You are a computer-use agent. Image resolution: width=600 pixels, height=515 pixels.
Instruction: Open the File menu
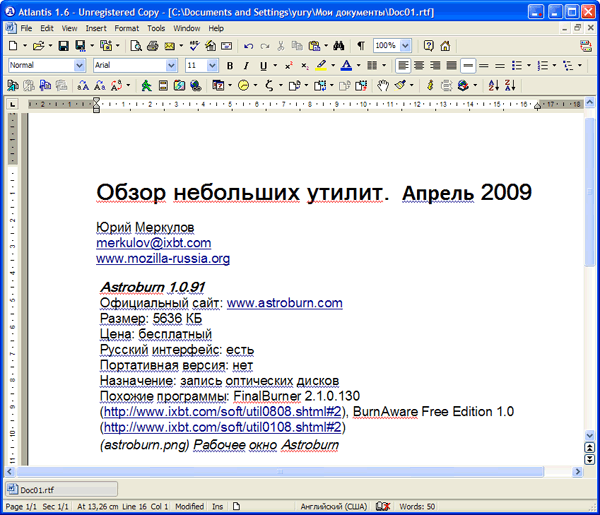point(26,28)
